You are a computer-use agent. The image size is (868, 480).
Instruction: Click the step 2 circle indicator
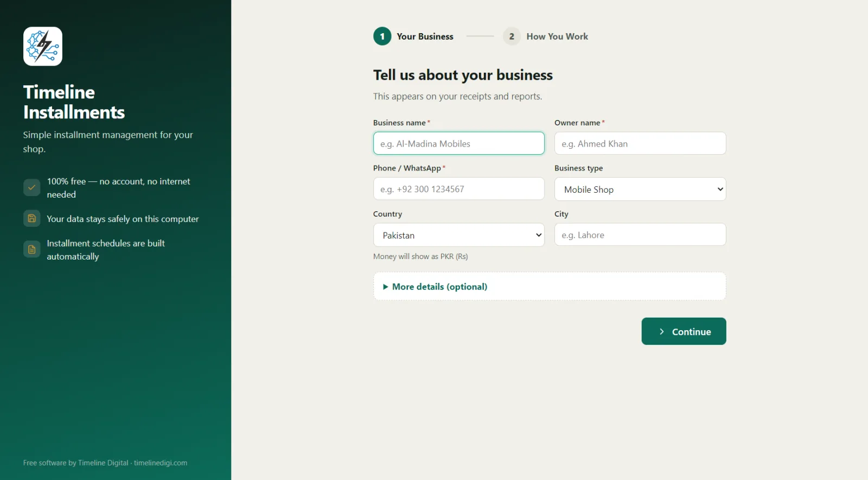coord(512,36)
